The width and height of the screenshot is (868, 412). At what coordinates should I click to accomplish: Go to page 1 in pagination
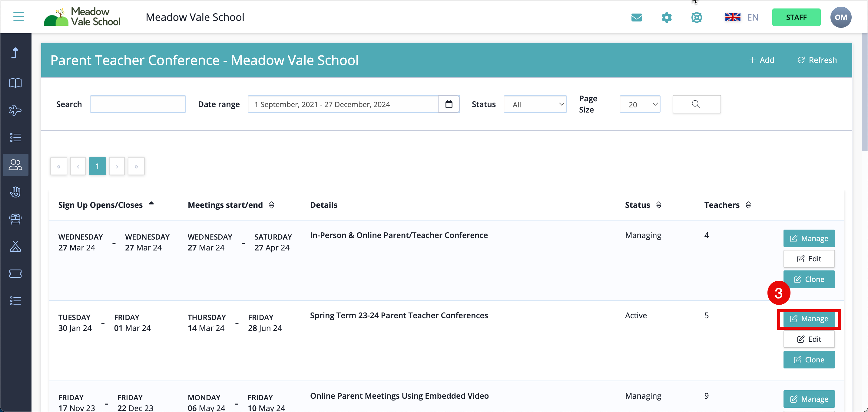pyautogui.click(x=97, y=166)
